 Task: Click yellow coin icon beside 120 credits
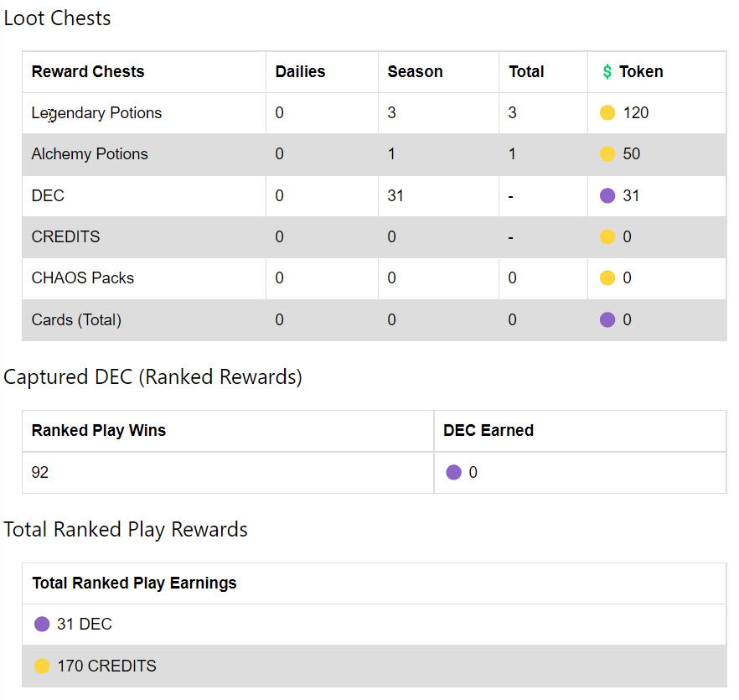pos(607,112)
